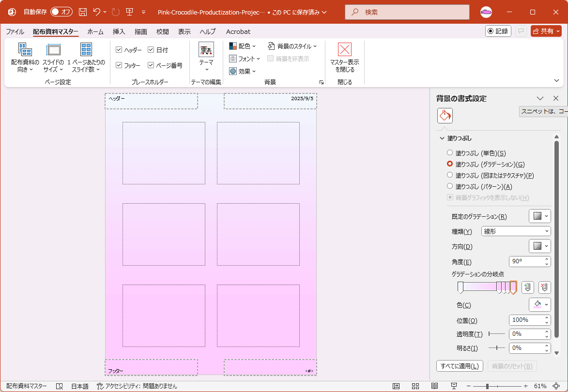Click the 記録 record button

pyautogui.click(x=498, y=31)
